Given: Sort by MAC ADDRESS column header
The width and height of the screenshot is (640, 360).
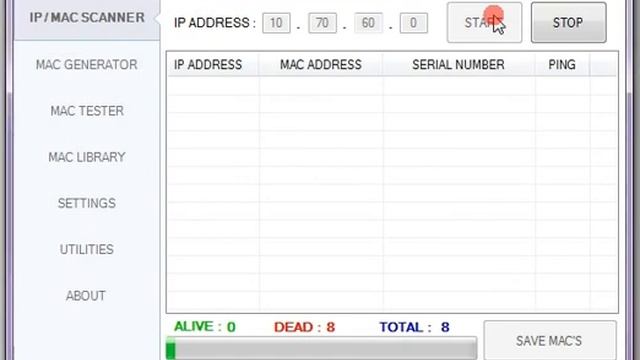Looking at the screenshot, I should pos(320,64).
